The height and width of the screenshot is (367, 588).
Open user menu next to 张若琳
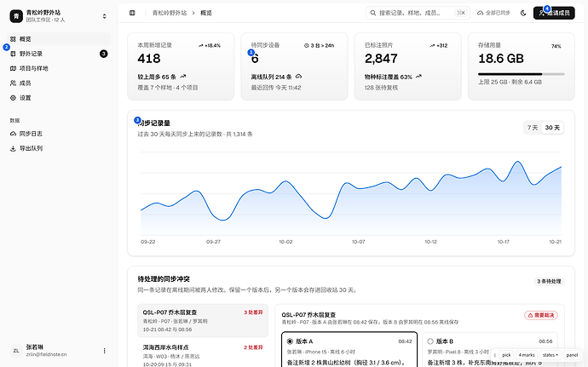pos(104,351)
